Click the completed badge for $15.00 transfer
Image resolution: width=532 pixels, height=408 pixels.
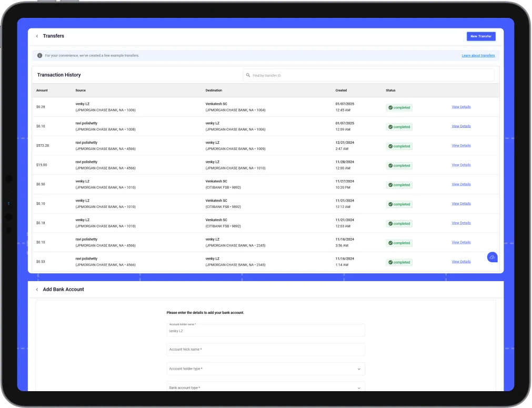399,166
